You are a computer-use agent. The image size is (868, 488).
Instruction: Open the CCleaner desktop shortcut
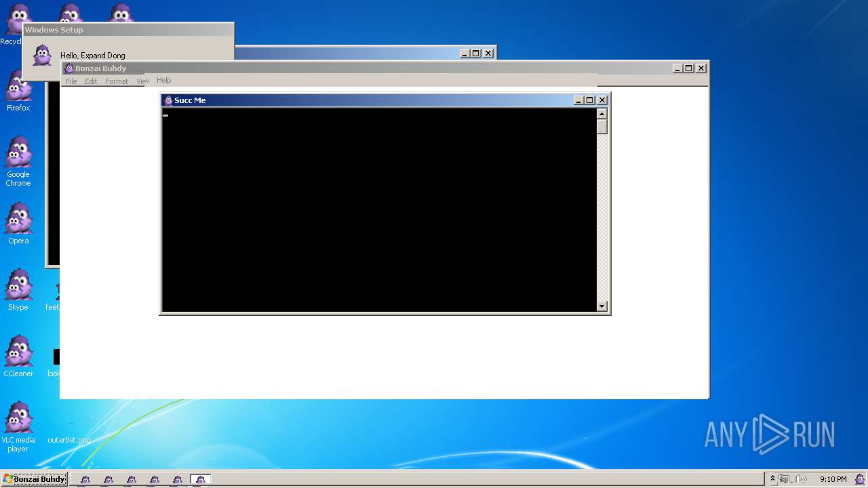pos(18,357)
